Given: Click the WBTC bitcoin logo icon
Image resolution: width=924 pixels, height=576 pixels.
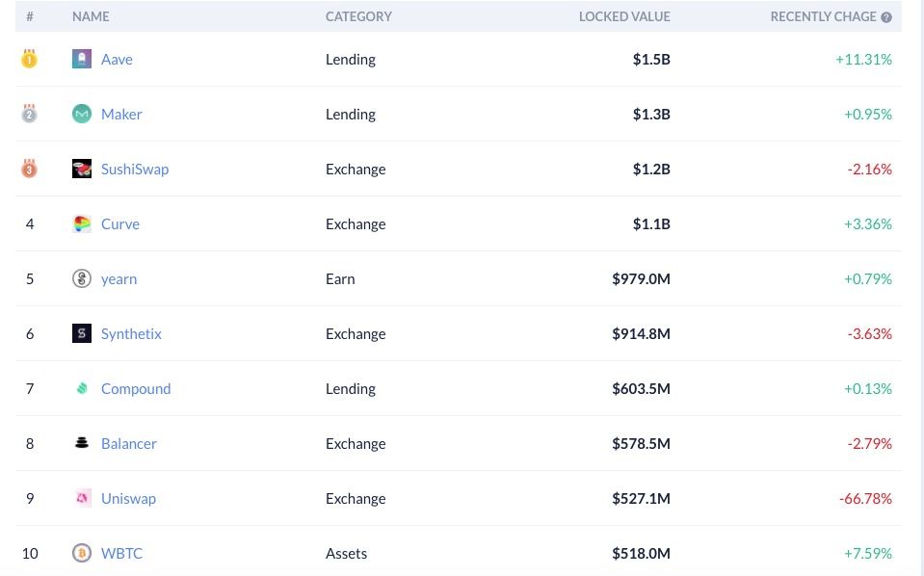Looking at the screenshot, I should tap(82, 553).
